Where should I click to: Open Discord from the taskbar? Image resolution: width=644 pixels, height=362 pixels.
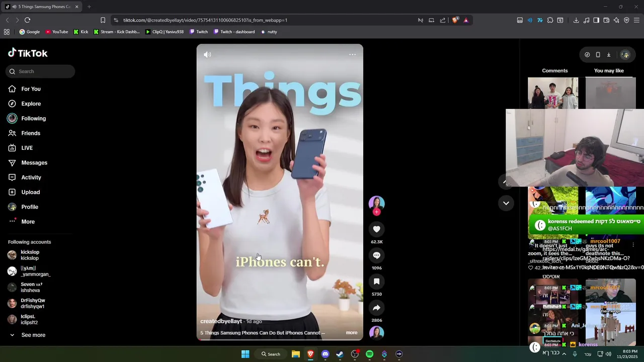(325, 354)
